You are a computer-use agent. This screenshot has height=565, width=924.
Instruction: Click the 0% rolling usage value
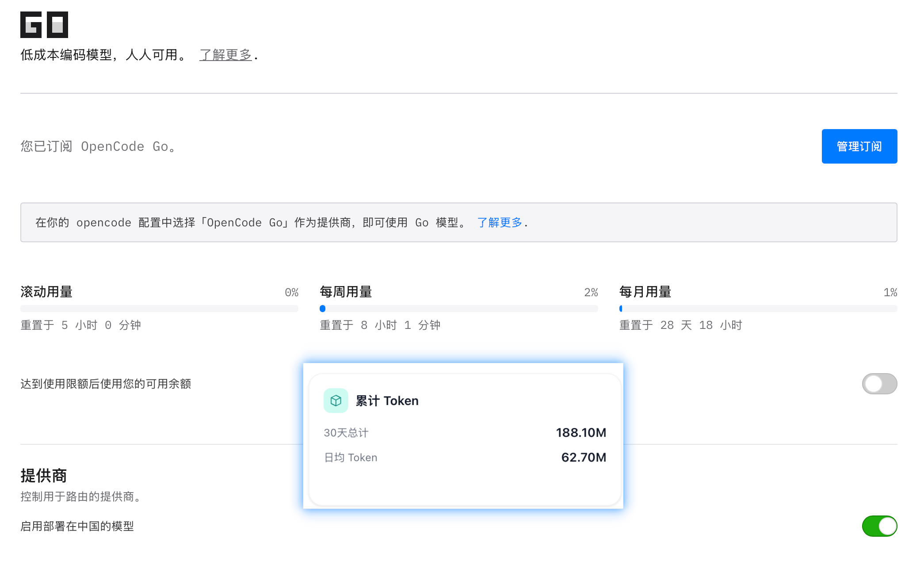tap(292, 292)
